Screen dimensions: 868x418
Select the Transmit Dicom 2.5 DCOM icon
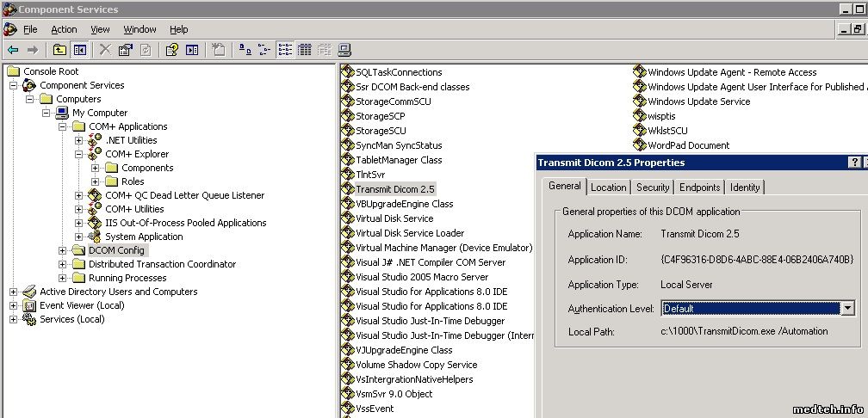click(348, 189)
